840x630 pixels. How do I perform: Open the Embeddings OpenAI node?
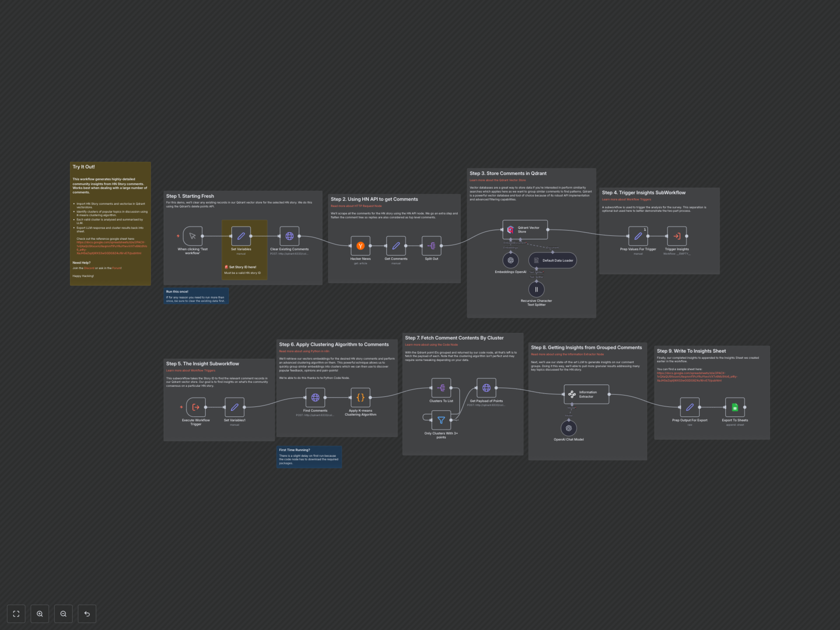click(x=510, y=261)
